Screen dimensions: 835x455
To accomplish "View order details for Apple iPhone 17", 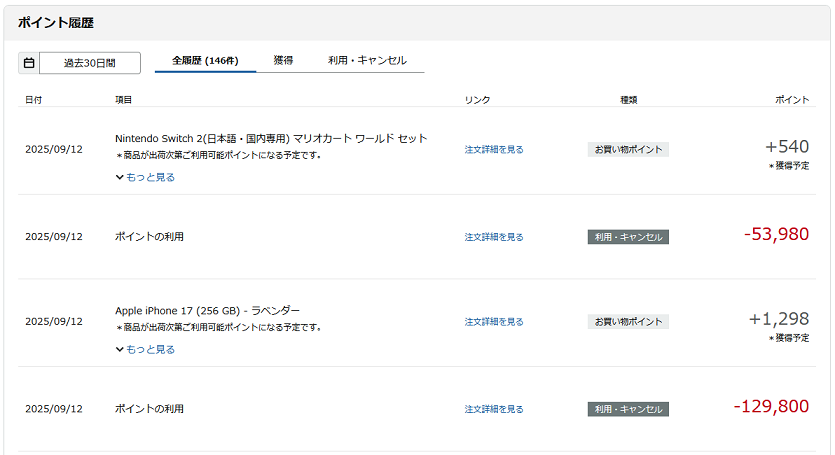I will [x=494, y=322].
